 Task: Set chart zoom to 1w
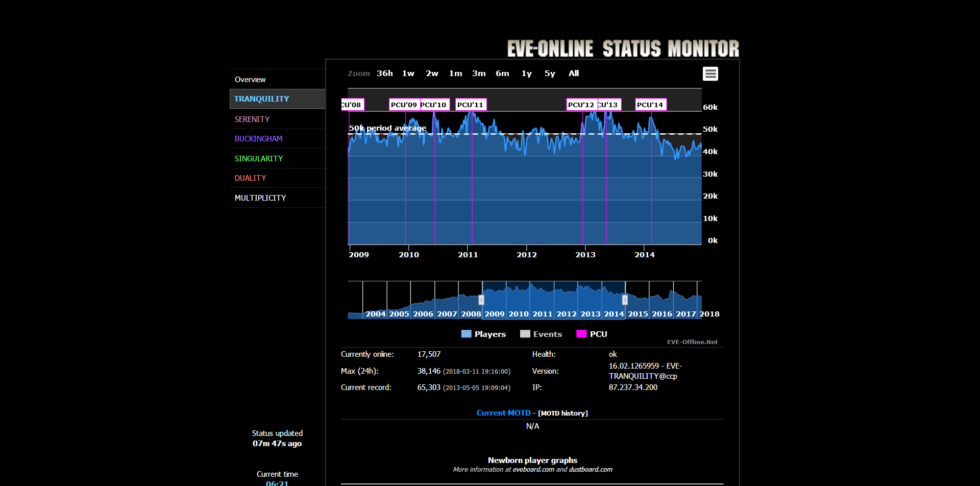click(408, 74)
